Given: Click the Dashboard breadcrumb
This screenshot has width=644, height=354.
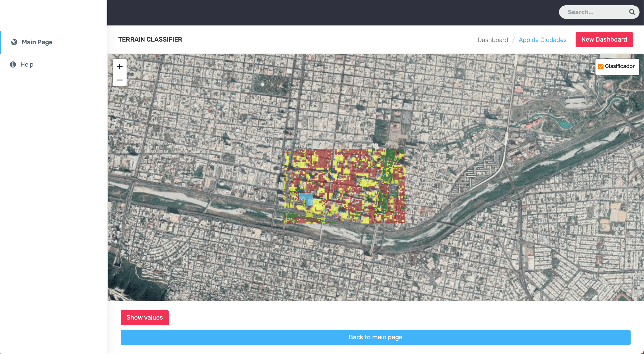Looking at the screenshot, I should [x=493, y=40].
